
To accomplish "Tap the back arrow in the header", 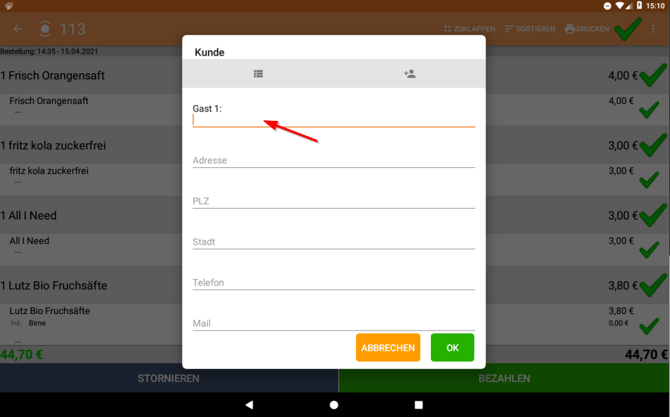I will click(x=18, y=29).
